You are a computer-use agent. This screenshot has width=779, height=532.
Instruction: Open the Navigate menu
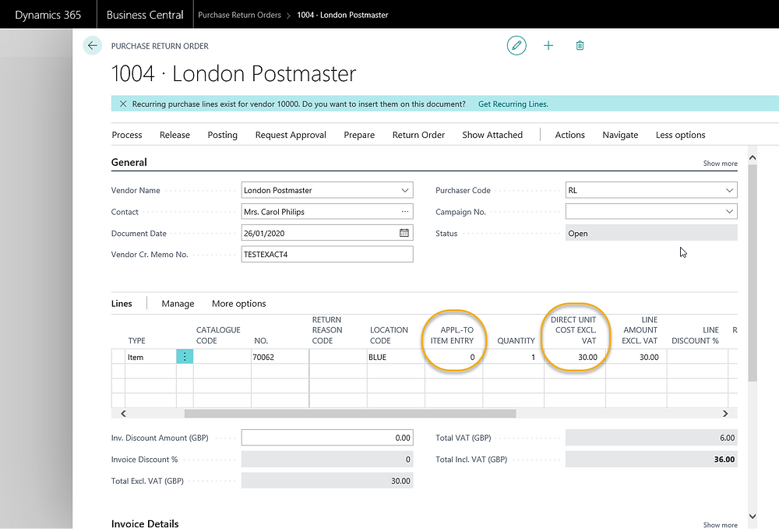click(x=620, y=135)
